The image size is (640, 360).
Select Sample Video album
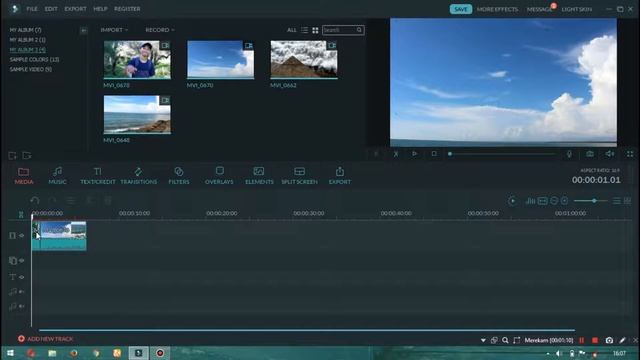tap(31, 69)
